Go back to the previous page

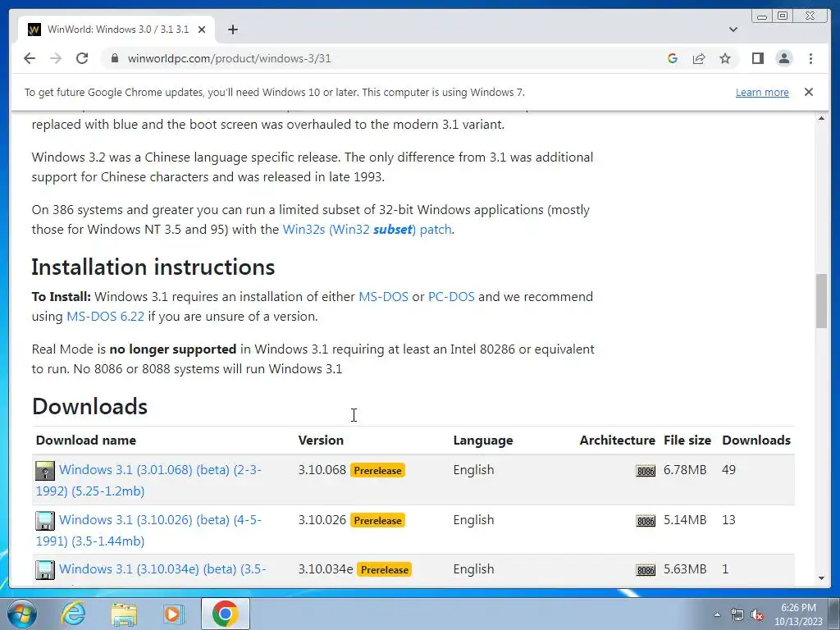click(30, 58)
